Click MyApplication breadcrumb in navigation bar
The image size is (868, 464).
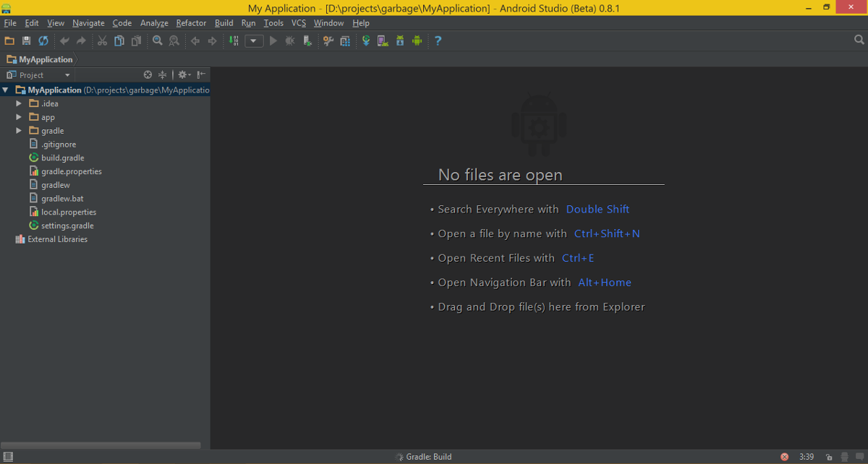pyautogui.click(x=40, y=59)
